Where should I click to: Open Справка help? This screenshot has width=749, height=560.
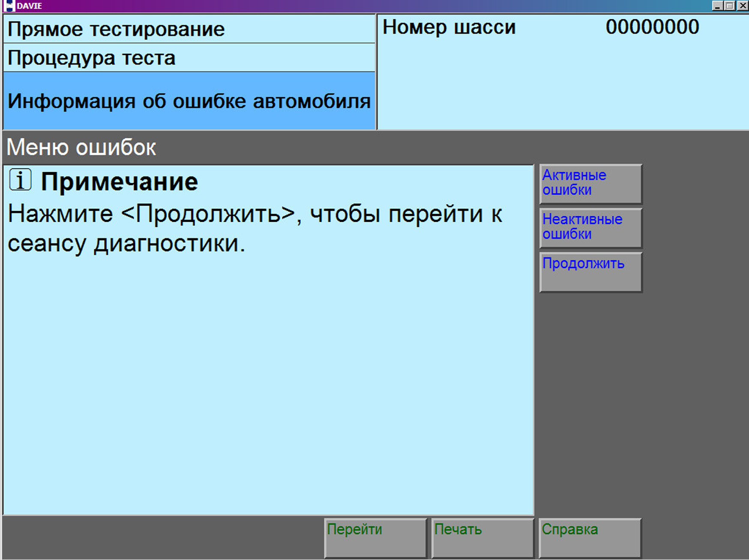click(x=590, y=537)
